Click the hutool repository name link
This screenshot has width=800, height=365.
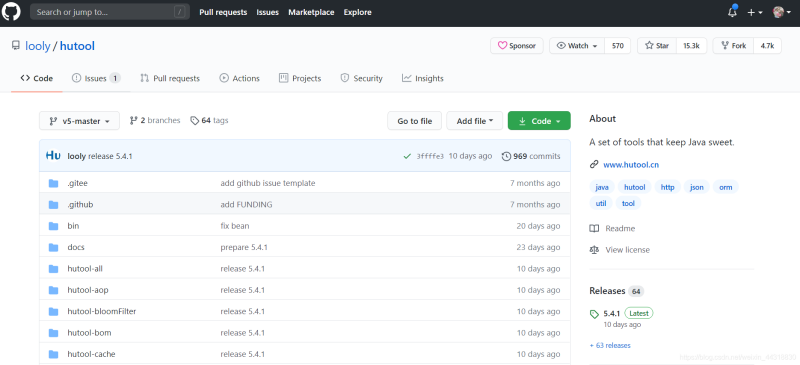(77, 46)
